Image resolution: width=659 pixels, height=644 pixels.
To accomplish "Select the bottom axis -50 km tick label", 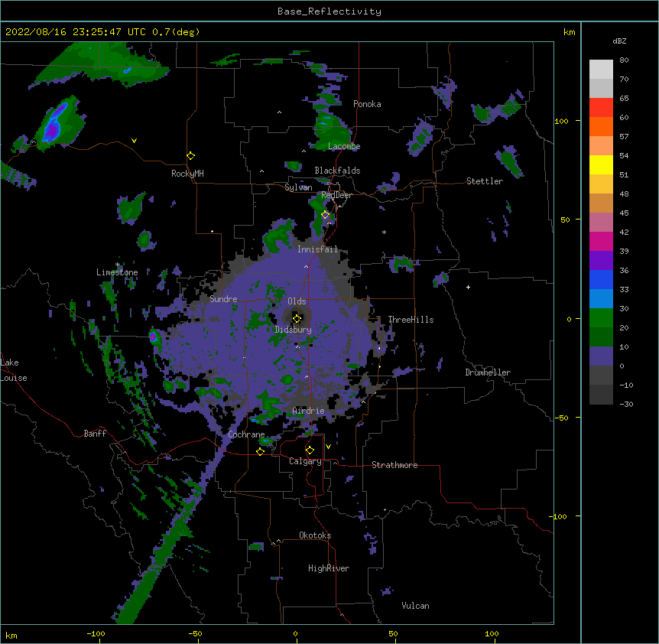I will 195,633.
